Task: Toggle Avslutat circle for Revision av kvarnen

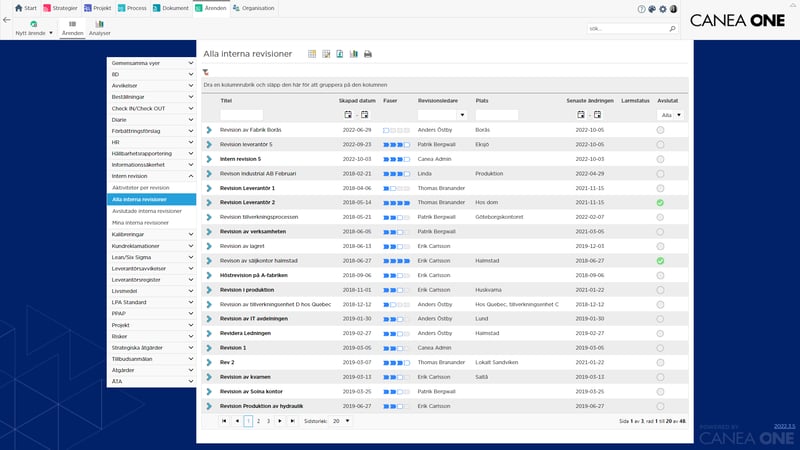Action: coord(660,377)
